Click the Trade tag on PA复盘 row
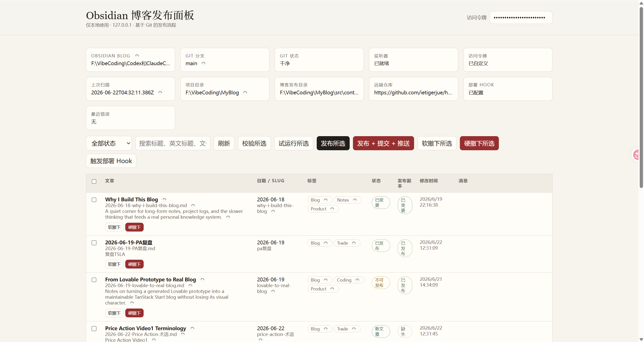Screen dimensions: 644x342 347,243
